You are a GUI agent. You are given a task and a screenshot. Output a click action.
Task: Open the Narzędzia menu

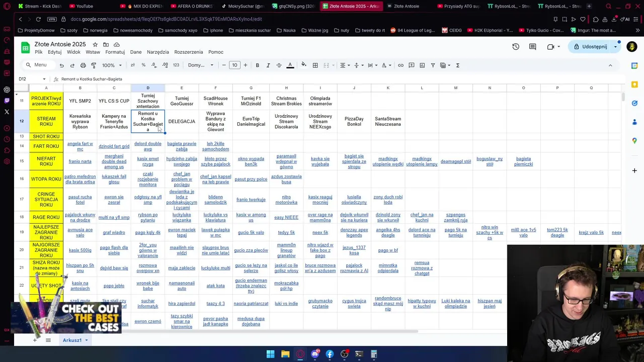(x=158, y=52)
